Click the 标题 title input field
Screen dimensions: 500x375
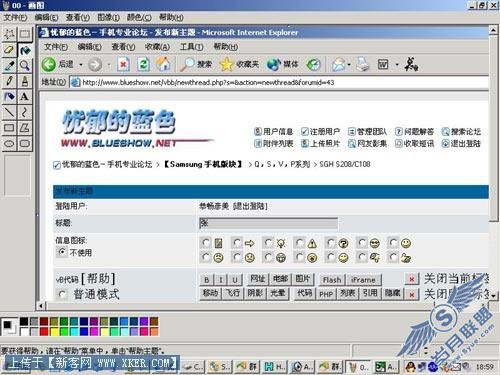[x=268, y=223]
